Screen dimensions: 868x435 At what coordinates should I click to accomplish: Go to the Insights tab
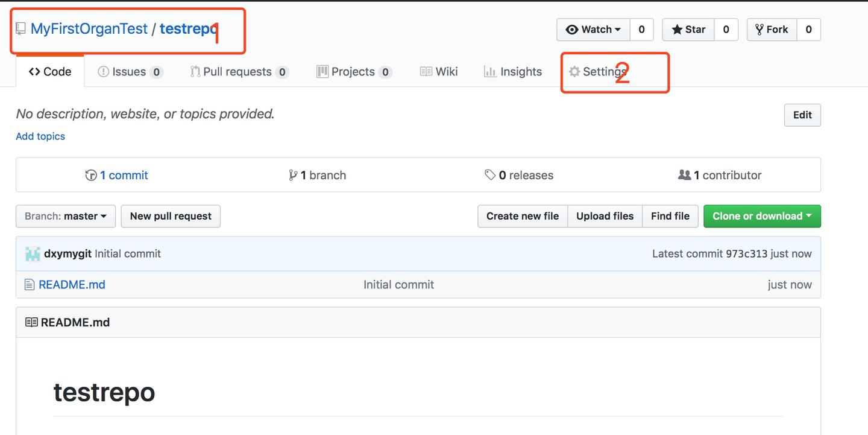click(x=514, y=72)
